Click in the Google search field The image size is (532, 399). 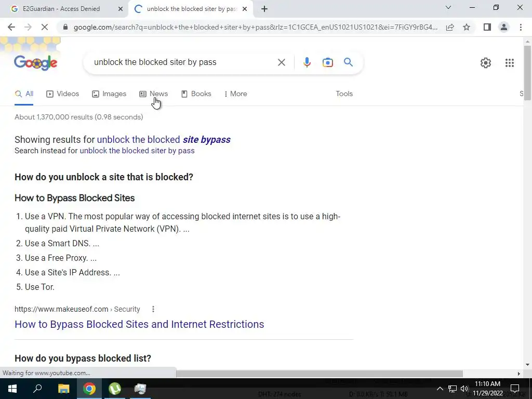coord(183,62)
